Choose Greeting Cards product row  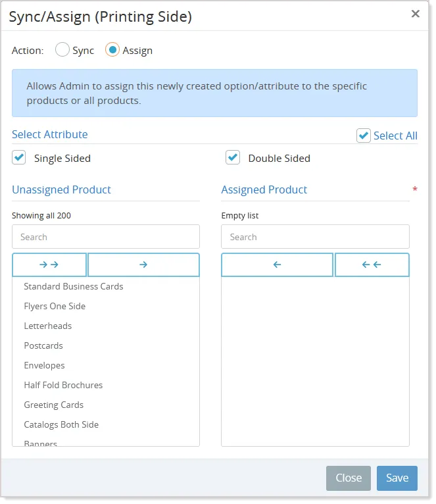pos(106,405)
